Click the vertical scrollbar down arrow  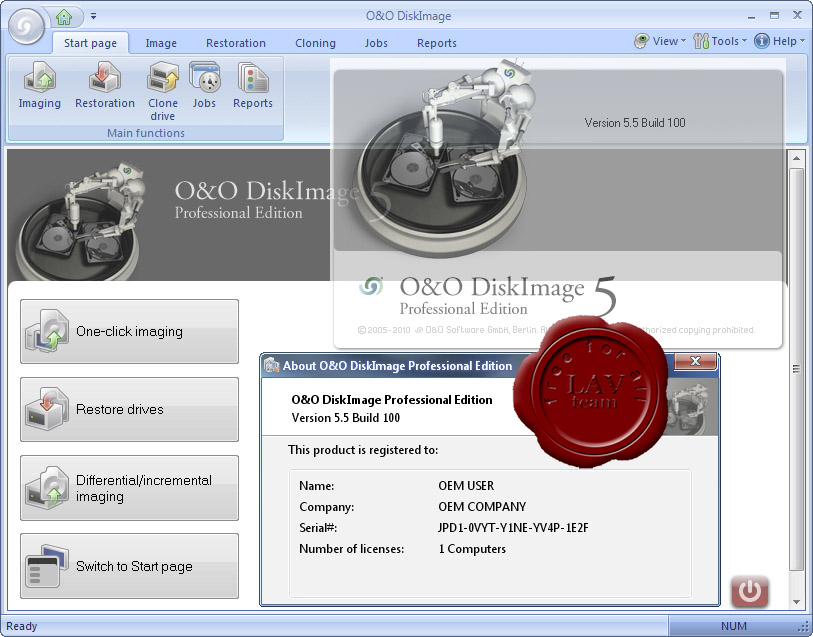point(796,602)
